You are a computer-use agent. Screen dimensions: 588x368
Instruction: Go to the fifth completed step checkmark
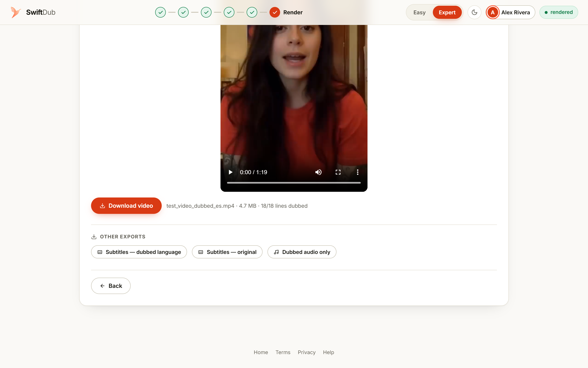pyautogui.click(x=252, y=12)
